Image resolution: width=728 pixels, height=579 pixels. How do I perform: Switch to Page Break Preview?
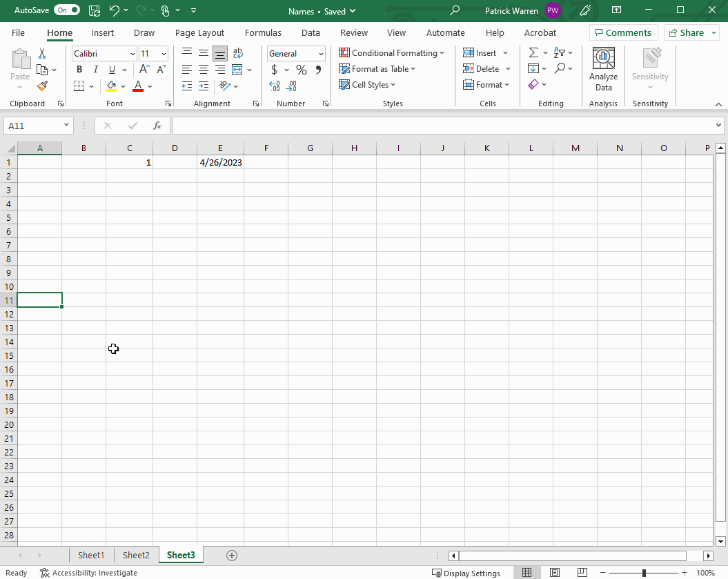click(582, 573)
